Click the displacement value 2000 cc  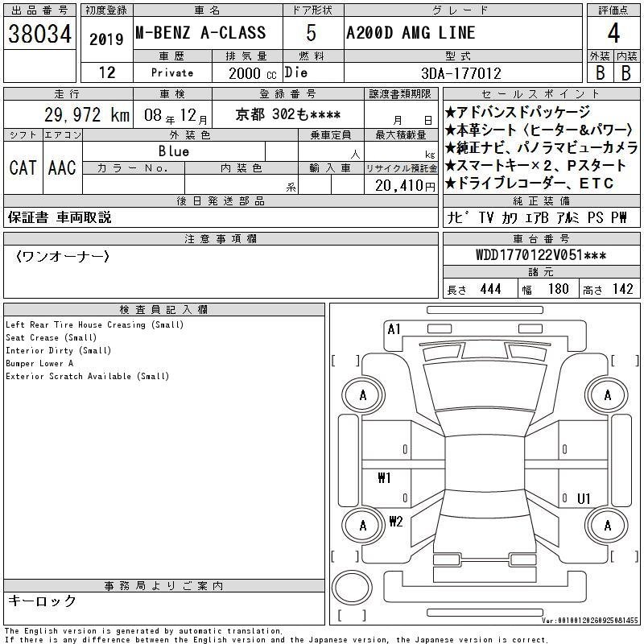click(253, 73)
